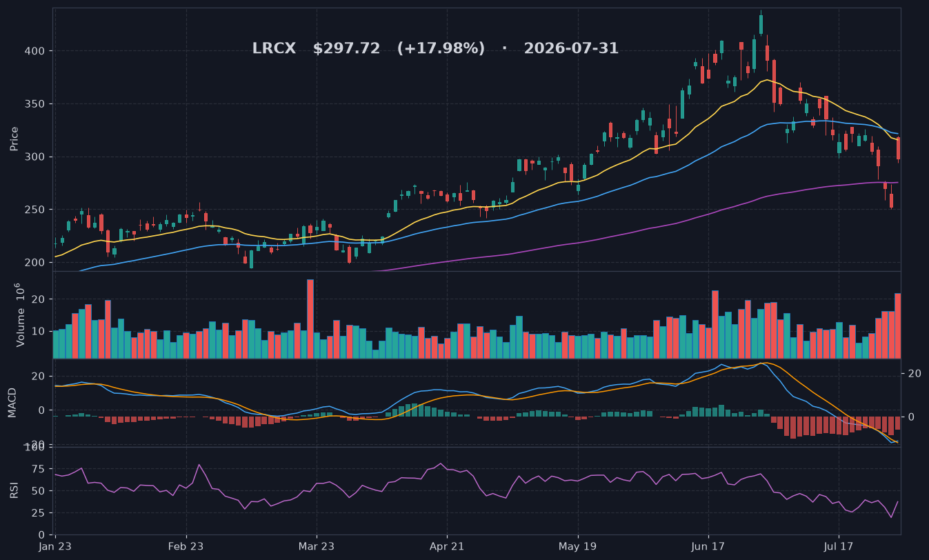This screenshot has width=929, height=560.
Task: Click the May 19 date label
Action: 577,547
